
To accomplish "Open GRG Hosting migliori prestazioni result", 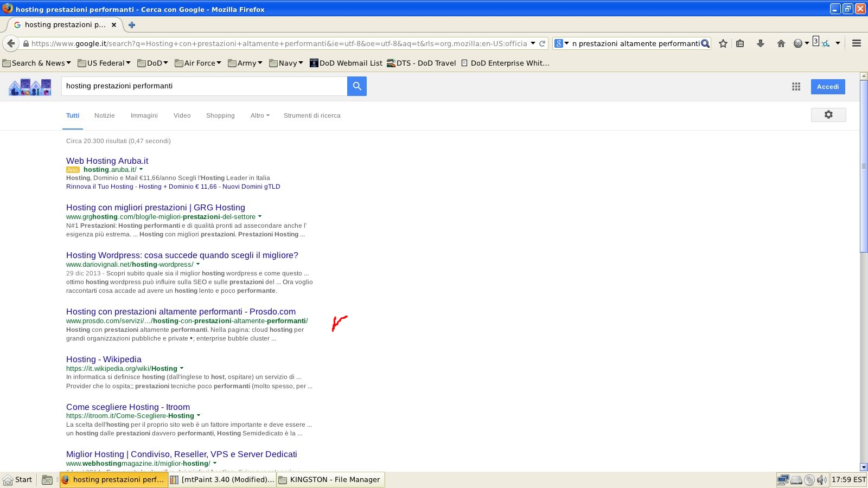I will tap(156, 207).
